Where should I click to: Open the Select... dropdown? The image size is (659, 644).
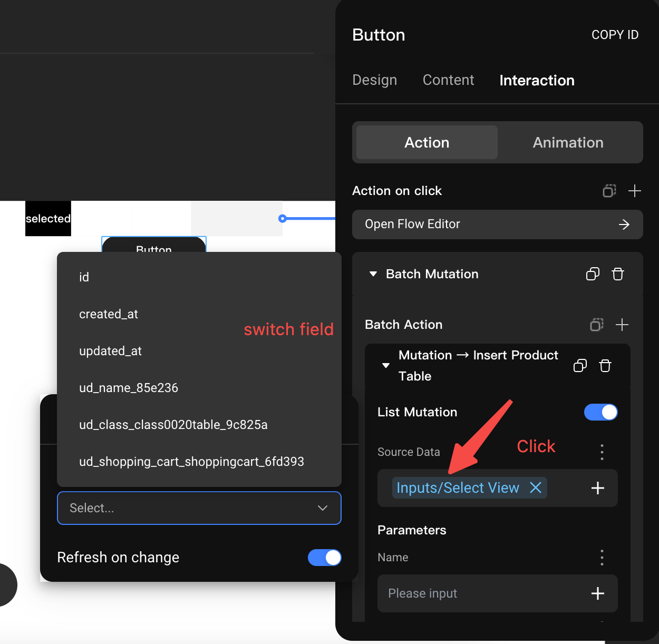click(x=199, y=508)
